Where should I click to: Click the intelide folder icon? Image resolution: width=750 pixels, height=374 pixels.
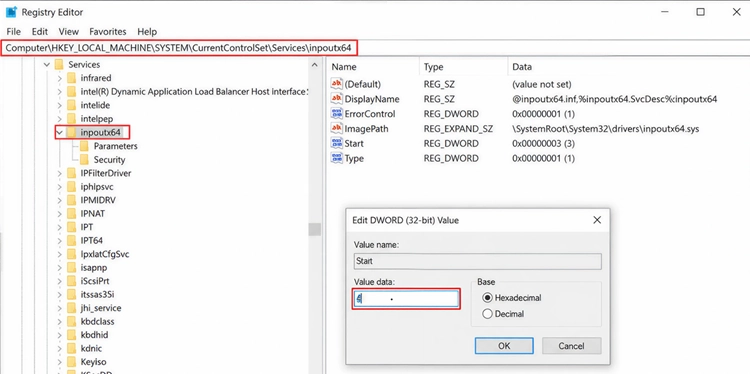pyautogui.click(x=71, y=105)
